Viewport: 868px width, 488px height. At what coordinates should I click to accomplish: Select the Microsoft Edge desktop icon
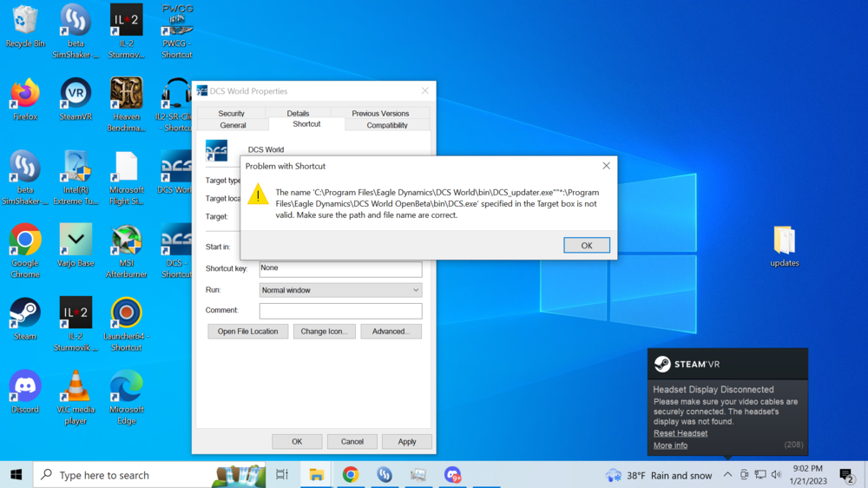point(126,397)
